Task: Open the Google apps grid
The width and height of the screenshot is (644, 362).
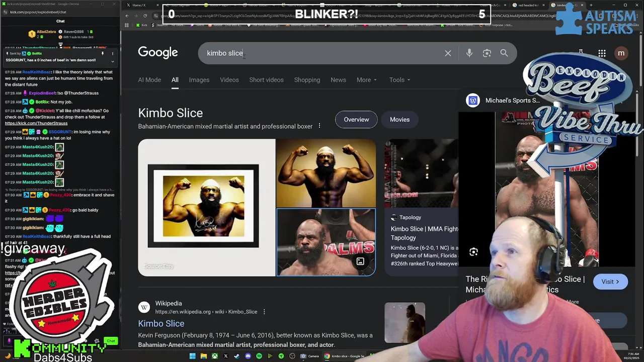Action: pos(602,53)
